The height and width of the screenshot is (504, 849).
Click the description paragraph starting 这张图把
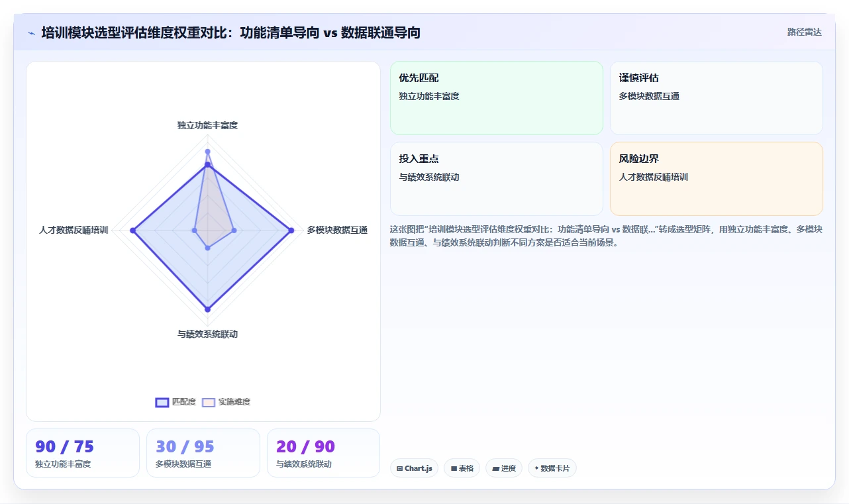tap(605, 236)
